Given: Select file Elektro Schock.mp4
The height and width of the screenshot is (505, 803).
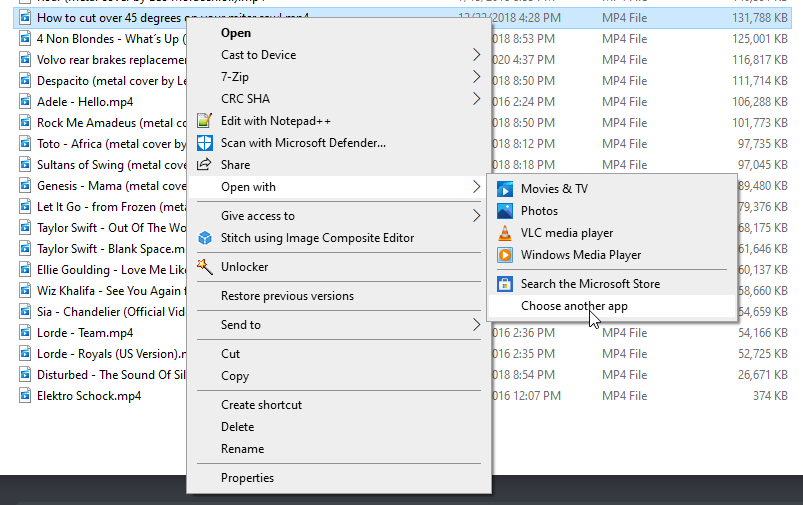Looking at the screenshot, I should [x=89, y=396].
